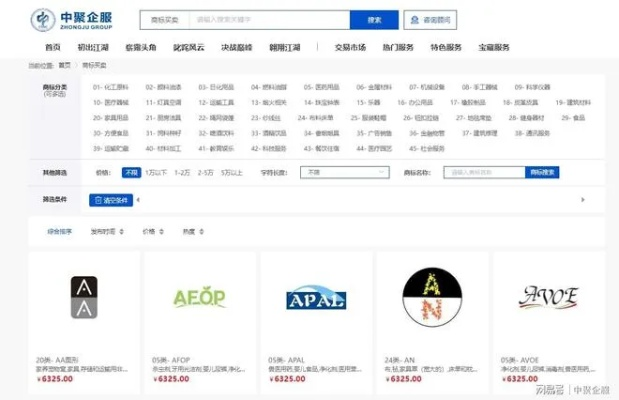Open the AVOE script trademark image
Image resolution: width=619 pixels, height=400 pixels.
tap(548, 297)
